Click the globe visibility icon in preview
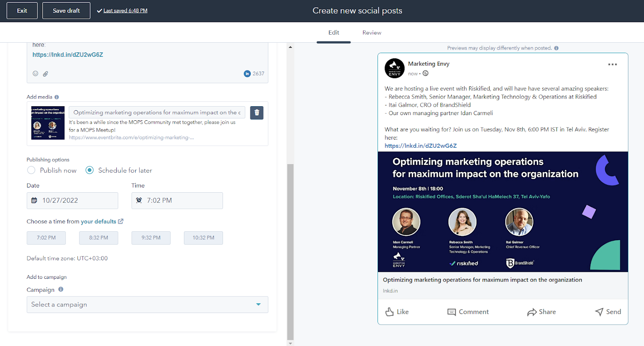The image size is (644, 346). tap(425, 73)
